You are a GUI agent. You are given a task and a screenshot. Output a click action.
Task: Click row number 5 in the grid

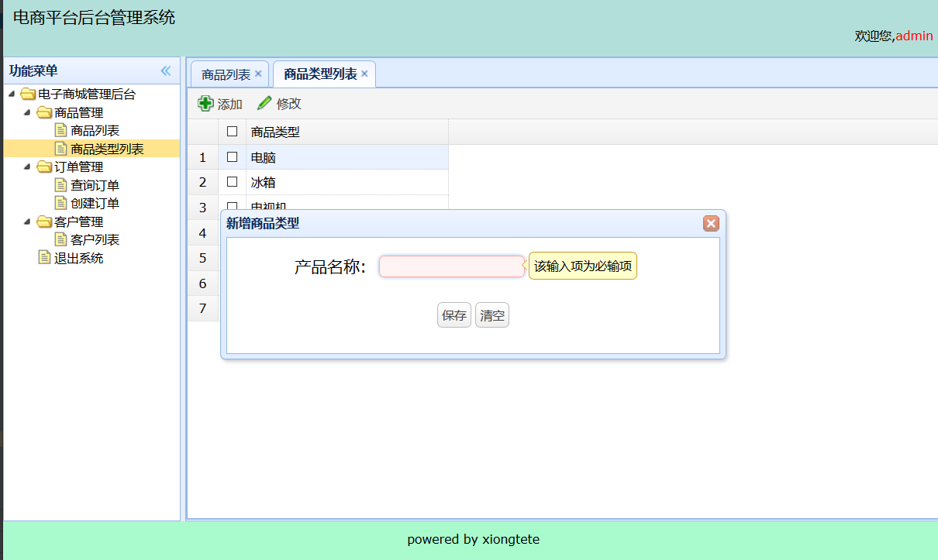[x=202, y=258]
